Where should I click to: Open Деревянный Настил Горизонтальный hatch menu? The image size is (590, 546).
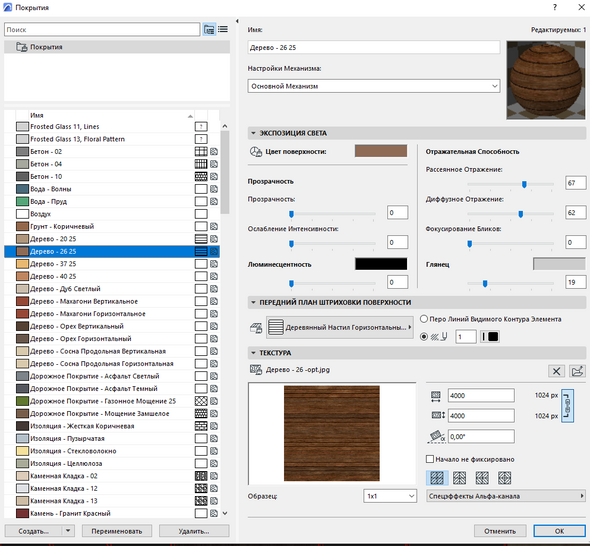point(339,327)
